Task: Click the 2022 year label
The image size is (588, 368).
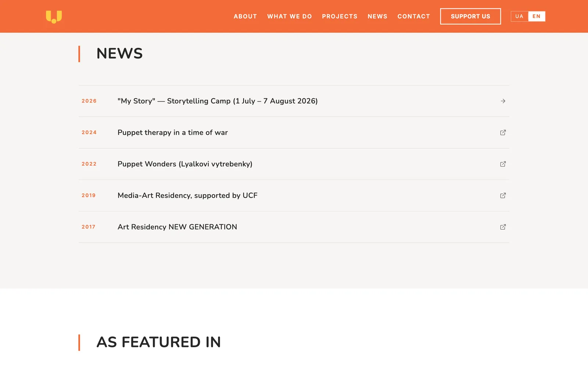Action: pos(89,164)
